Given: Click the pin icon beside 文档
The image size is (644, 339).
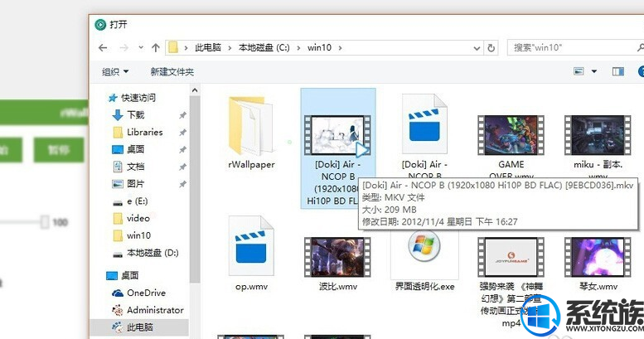Looking at the screenshot, I should [x=183, y=167].
